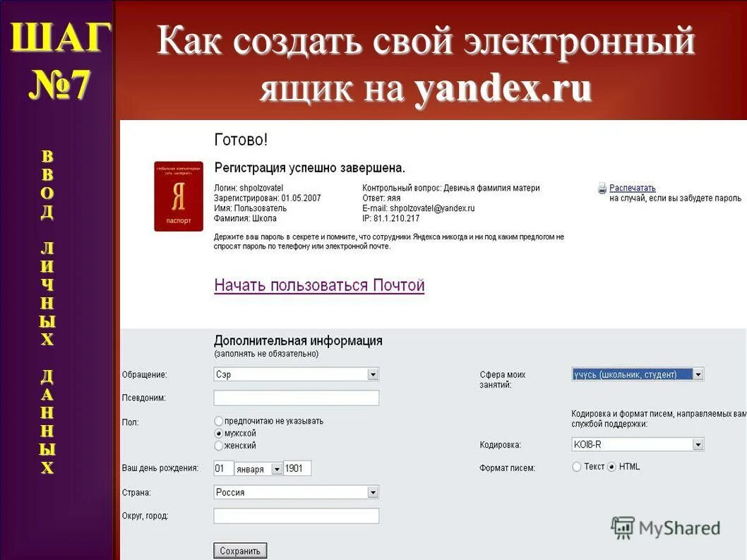Click the printer icon next to Распечатать
747x560 pixels.
[x=601, y=188]
